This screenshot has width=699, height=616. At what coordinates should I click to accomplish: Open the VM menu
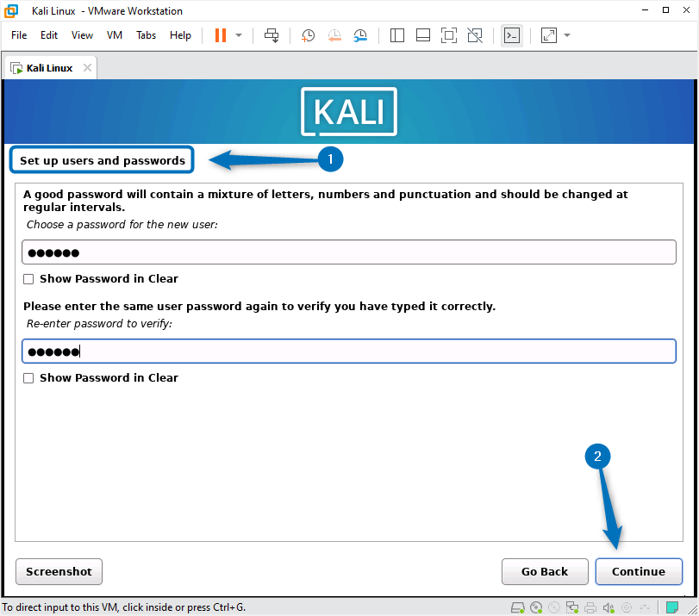pyautogui.click(x=114, y=35)
